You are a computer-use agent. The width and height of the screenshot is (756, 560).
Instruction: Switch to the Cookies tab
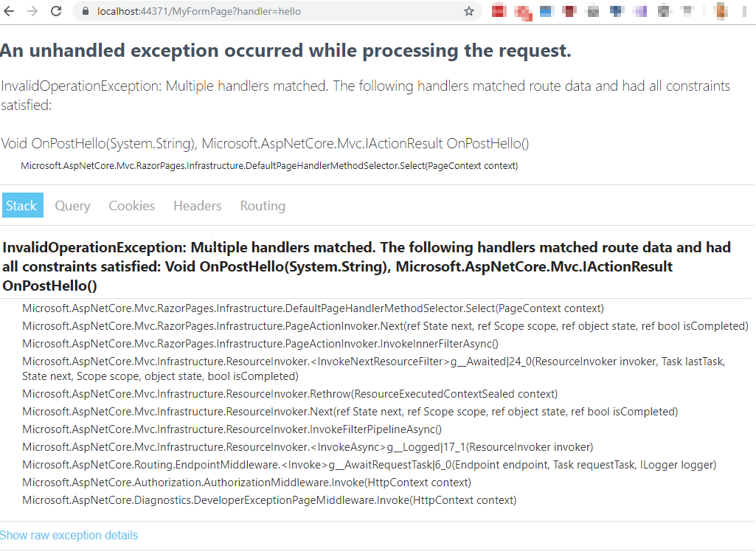(x=131, y=205)
